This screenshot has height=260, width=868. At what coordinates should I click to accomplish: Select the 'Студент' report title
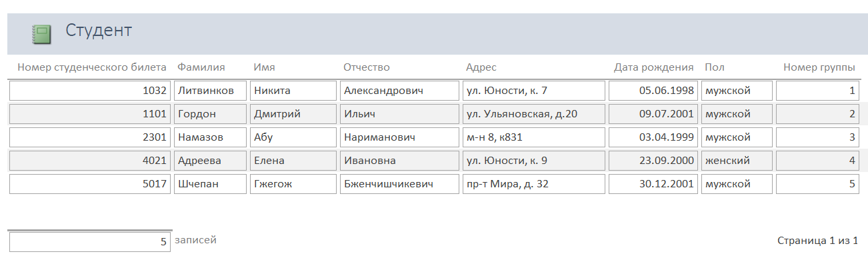[99, 31]
